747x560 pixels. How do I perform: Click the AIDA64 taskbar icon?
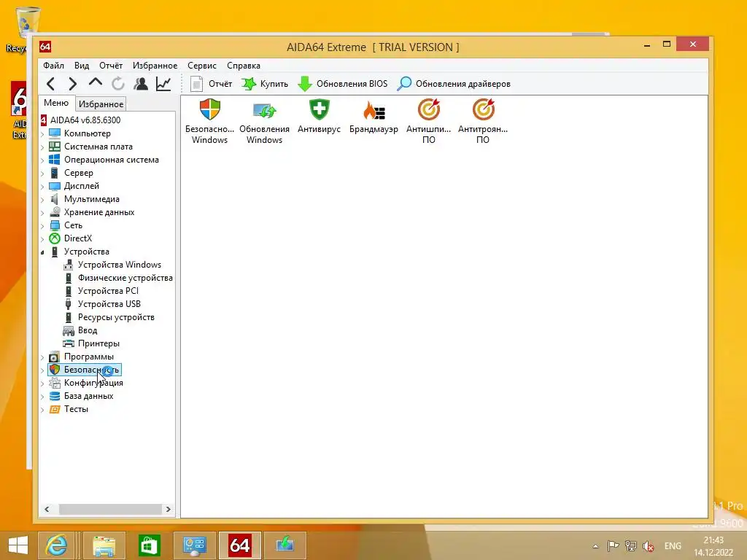click(x=239, y=545)
